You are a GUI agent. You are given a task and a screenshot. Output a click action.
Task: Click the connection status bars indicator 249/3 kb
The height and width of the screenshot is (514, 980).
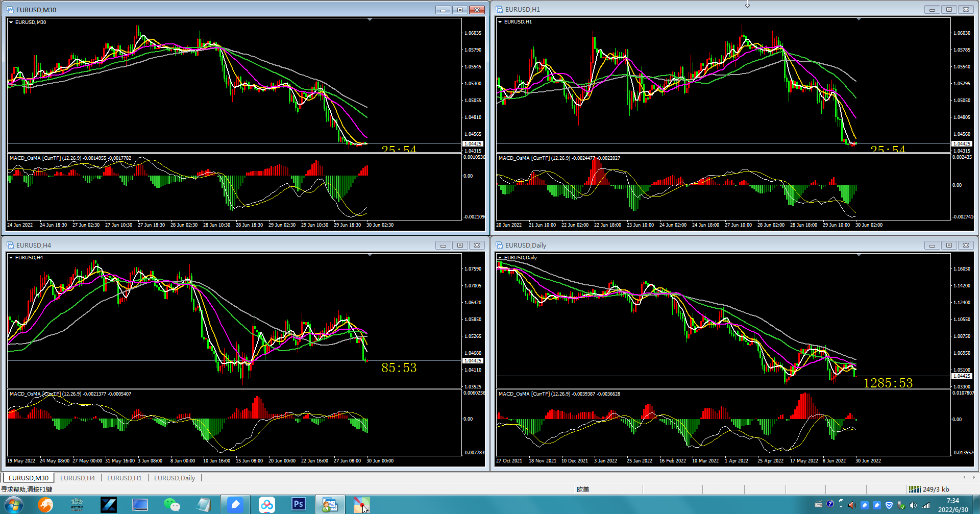tap(929, 489)
